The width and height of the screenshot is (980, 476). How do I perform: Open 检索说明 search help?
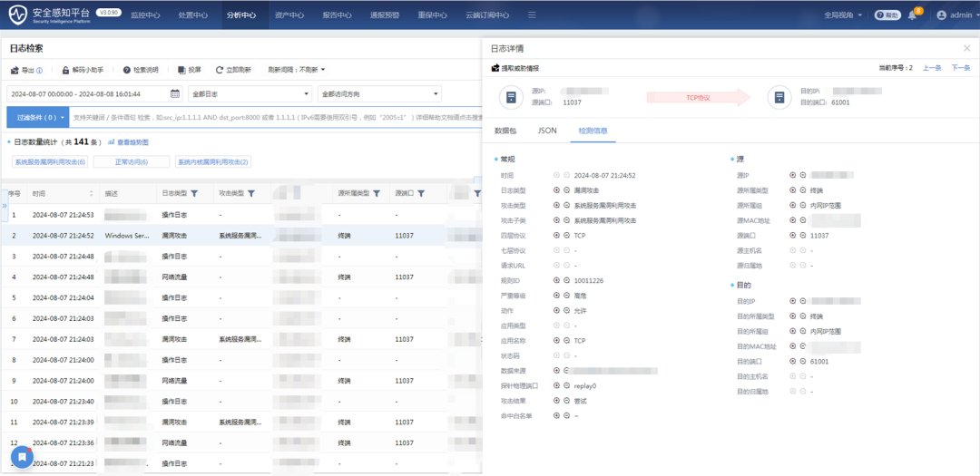coord(141,70)
